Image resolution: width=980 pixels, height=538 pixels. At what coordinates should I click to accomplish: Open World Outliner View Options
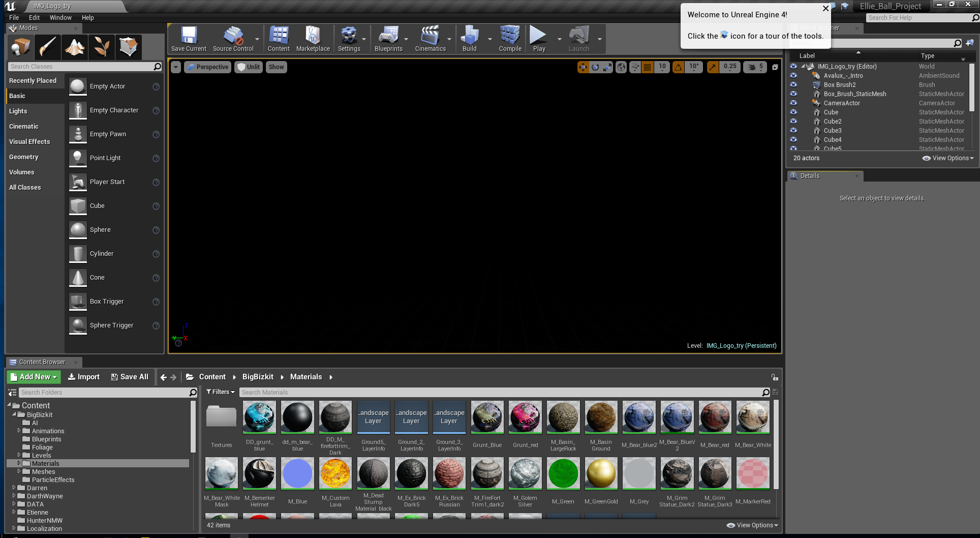[948, 158]
